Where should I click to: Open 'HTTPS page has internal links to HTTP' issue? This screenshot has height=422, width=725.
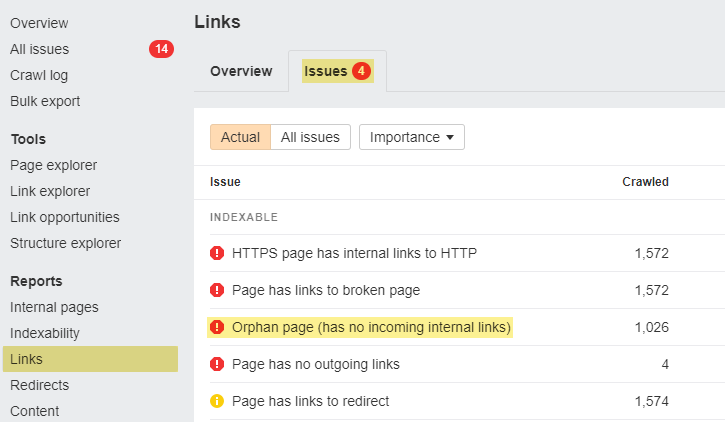tap(354, 253)
